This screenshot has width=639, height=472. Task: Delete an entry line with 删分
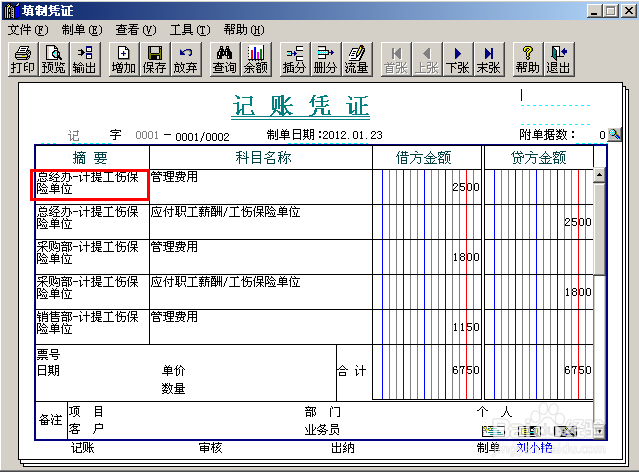coord(326,60)
